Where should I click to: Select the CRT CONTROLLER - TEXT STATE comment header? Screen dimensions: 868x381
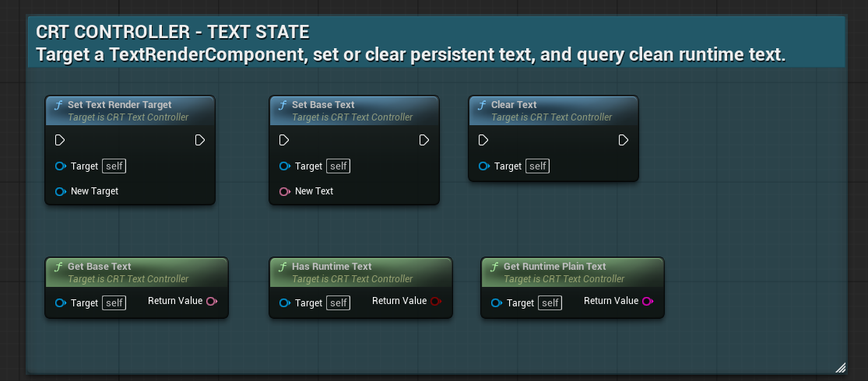(436, 43)
